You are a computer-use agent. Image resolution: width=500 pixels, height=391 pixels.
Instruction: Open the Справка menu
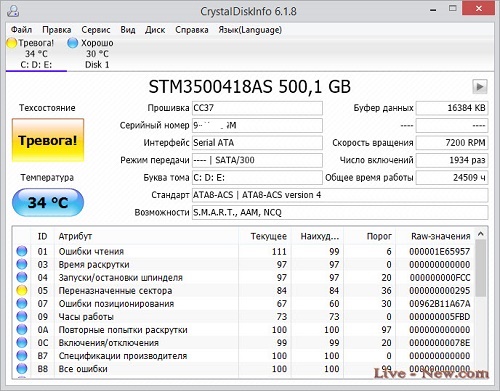(192, 30)
